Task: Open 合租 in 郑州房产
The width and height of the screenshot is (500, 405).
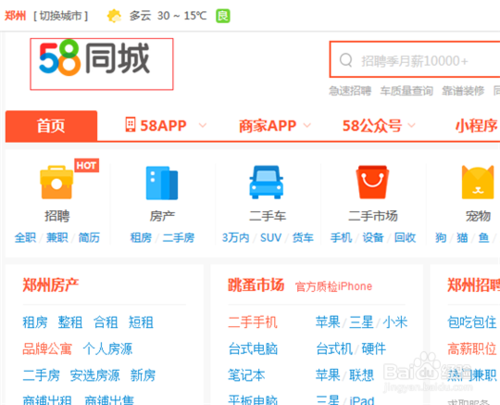Action: (x=106, y=322)
